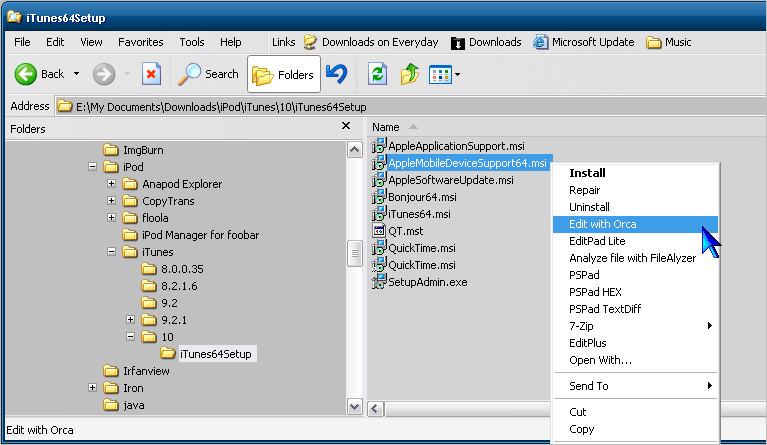The height and width of the screenshot is (445, 767).
Task: Close the Folders pane with X
Action: tap(346, 126)
